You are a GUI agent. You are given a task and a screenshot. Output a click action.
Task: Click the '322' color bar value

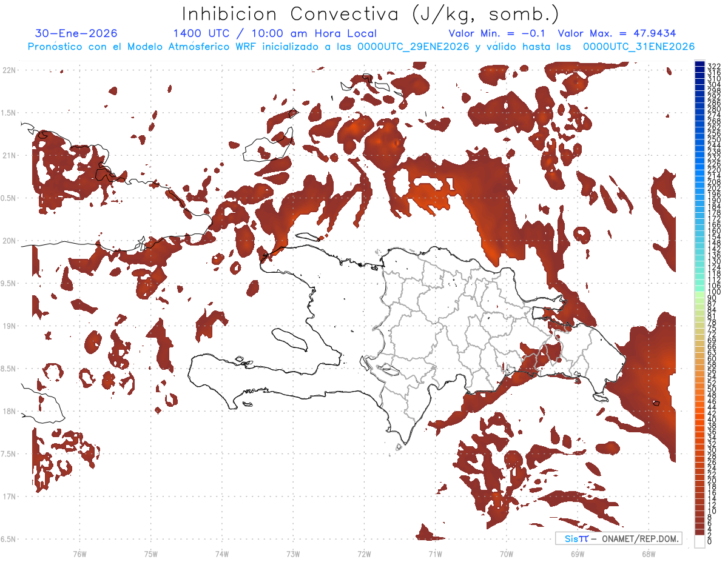click(713, 65)
